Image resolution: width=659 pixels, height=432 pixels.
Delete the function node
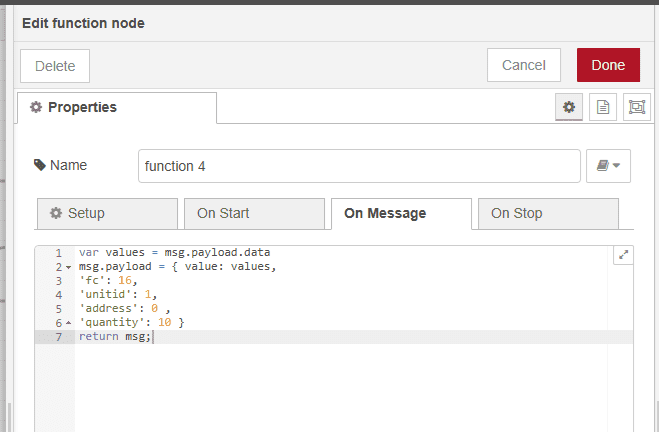(55, 66)
